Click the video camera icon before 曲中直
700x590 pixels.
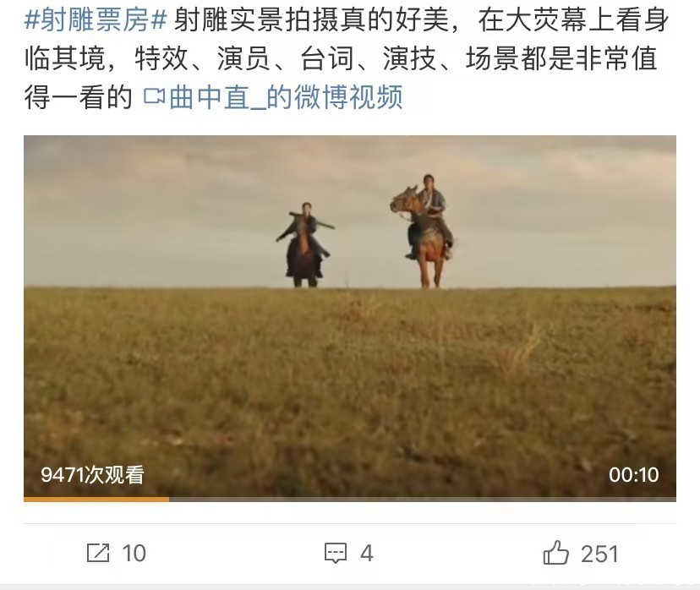[x=155, y=97]
